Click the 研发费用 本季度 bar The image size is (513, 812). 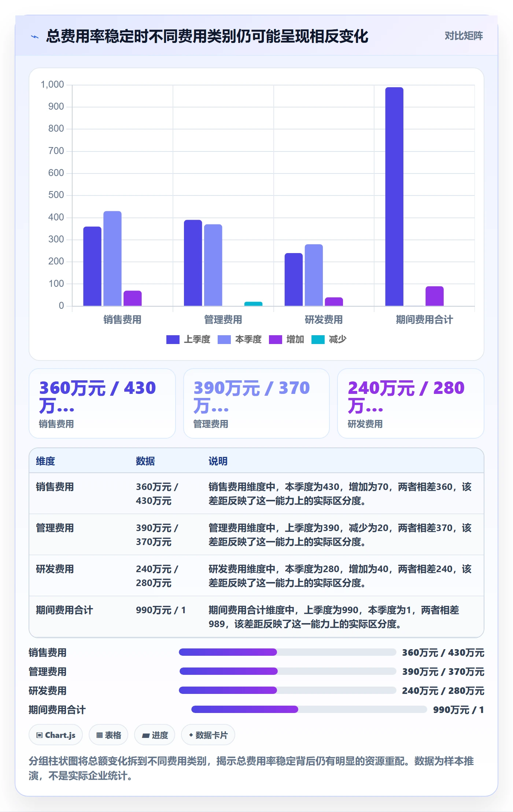click(x=314, y=275)
